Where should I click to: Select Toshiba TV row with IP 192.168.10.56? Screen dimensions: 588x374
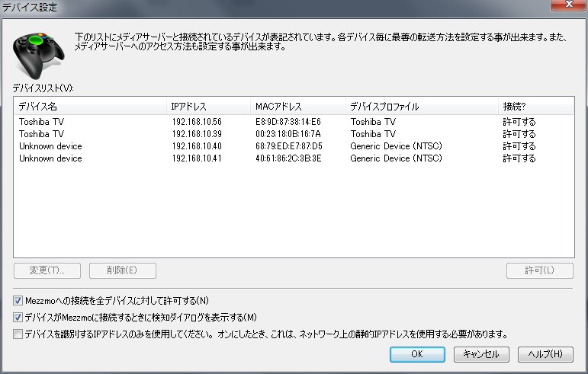(294, 122)
